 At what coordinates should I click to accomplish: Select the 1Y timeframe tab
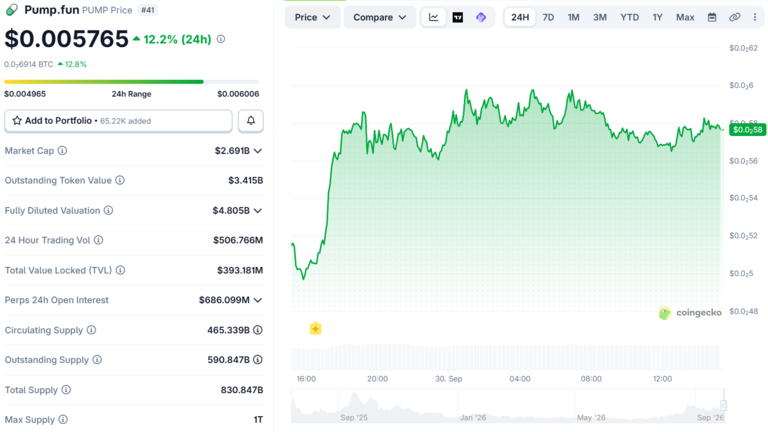tap(657, 17)
